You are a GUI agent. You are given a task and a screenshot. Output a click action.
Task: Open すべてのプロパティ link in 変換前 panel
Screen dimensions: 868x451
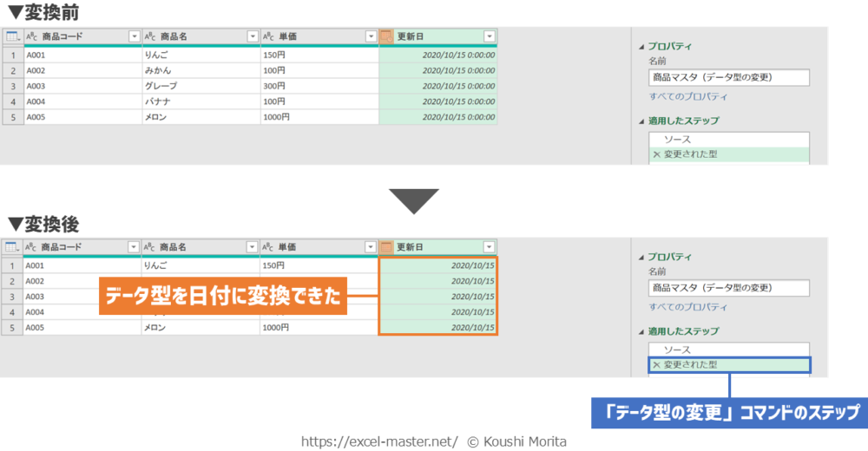click(x=689, y=97)
